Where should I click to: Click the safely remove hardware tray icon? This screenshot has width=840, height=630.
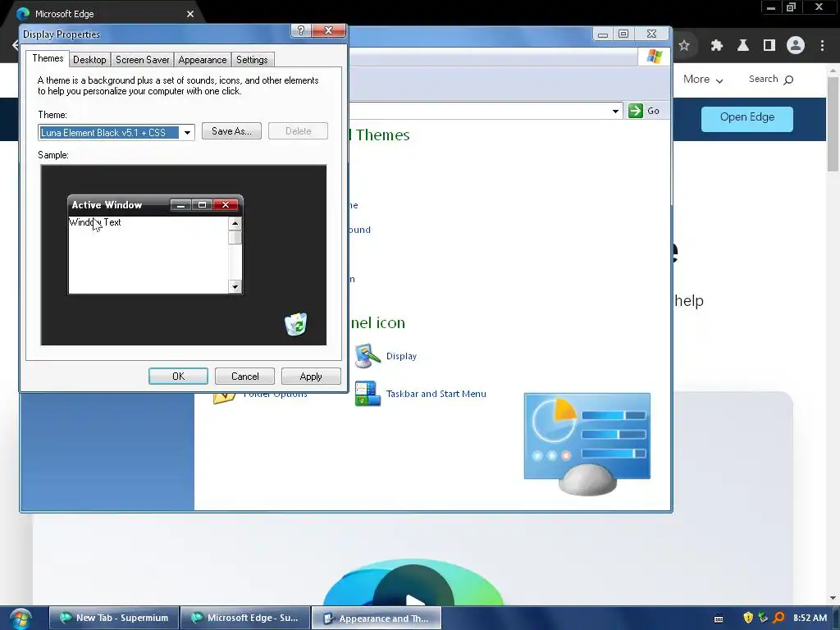764,618
